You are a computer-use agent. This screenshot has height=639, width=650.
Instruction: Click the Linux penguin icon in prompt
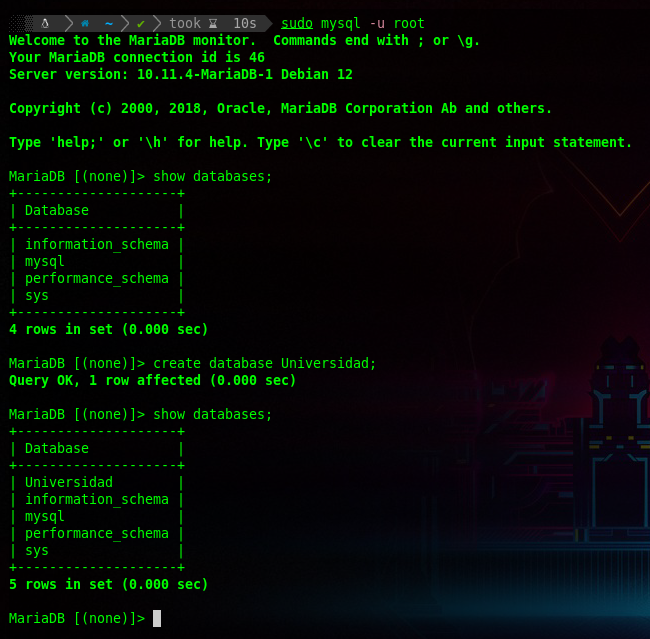tap(45, 23)
